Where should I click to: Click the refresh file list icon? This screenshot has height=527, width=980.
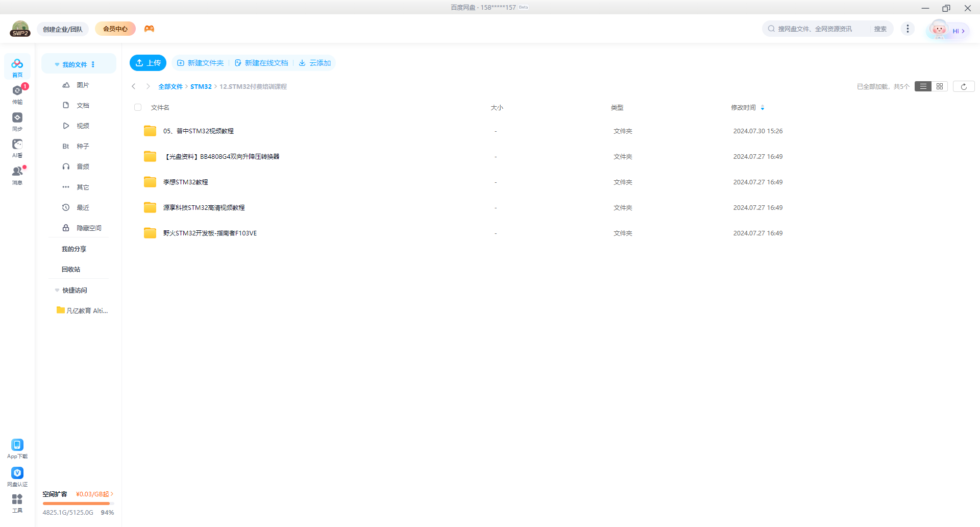pyautogui.click(x=964, y=86)
